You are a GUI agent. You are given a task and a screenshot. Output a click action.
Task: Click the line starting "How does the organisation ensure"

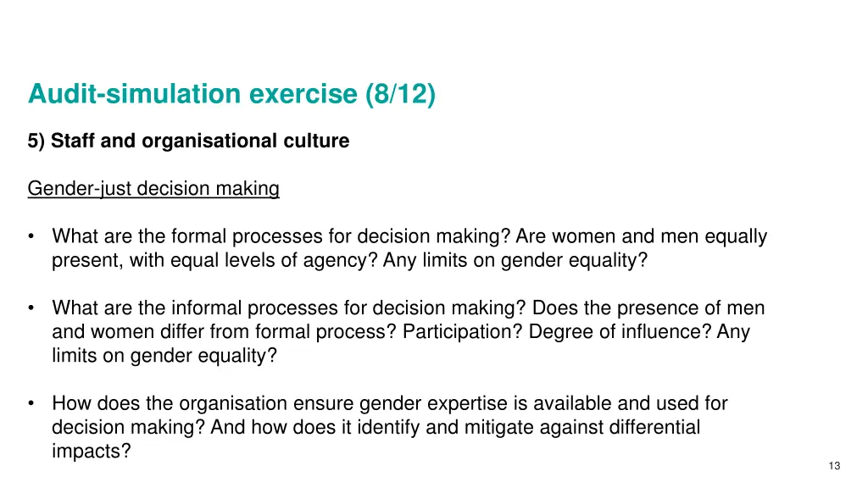[389, 403]
